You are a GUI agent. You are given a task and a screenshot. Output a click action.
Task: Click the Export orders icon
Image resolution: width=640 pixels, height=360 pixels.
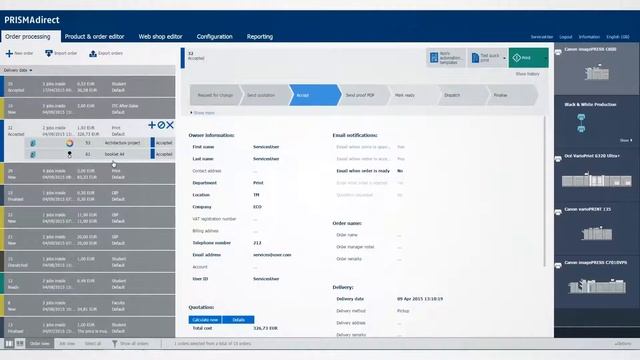point(93,53)
